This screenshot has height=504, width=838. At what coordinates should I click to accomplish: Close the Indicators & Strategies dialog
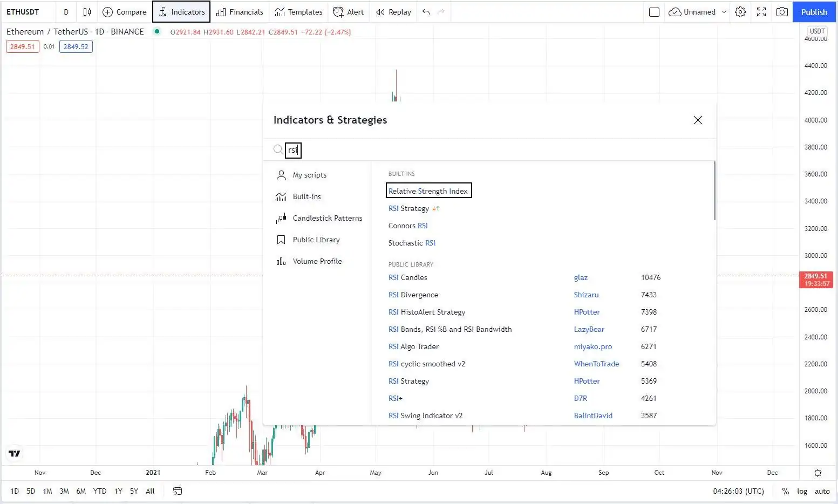(x=698, y=120)
